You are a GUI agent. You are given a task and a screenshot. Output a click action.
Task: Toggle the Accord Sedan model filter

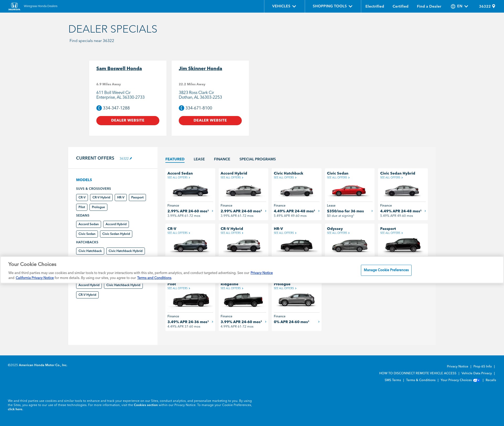pos(88,224)
